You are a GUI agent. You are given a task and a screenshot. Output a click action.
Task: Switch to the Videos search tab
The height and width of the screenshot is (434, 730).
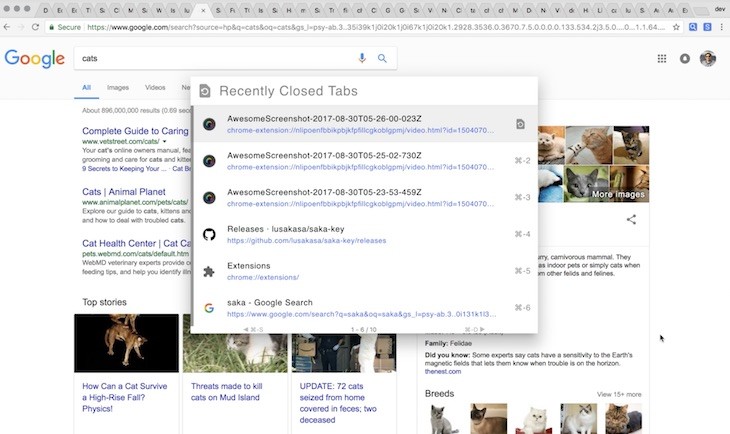click(155, 88)
